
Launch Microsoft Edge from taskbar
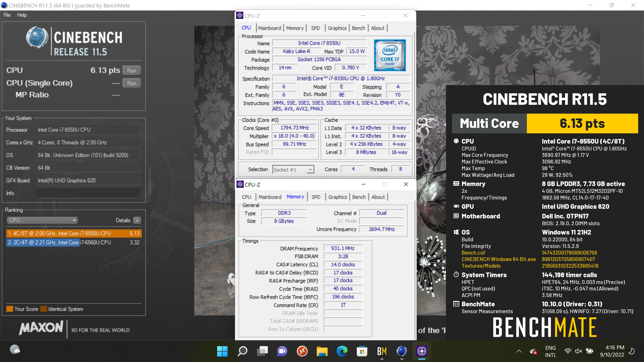342,351
